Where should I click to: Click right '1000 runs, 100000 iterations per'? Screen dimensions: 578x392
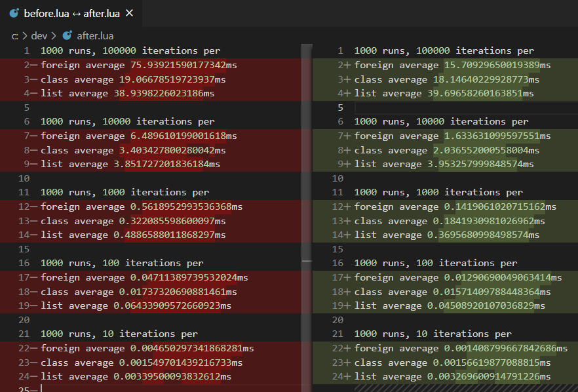(x=444, y=51)
